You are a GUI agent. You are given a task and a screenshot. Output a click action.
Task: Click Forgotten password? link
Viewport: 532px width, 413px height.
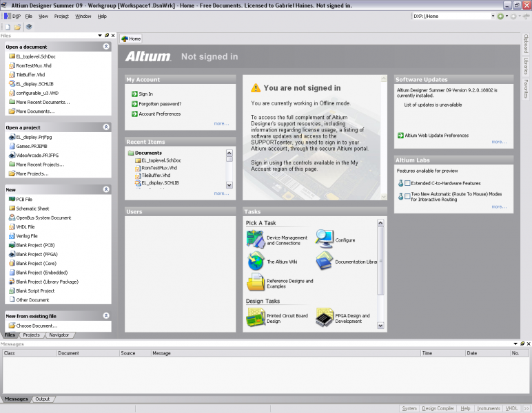[160, 104]
